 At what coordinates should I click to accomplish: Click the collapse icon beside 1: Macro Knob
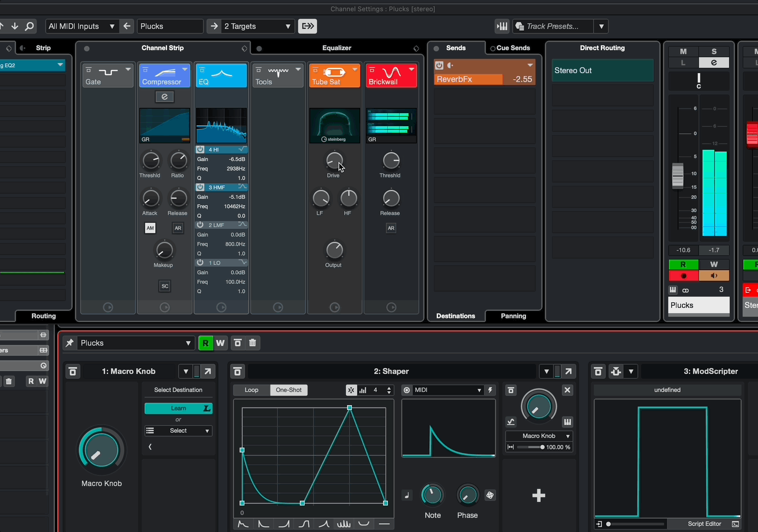pyautogui.click(x=73, y=371)
